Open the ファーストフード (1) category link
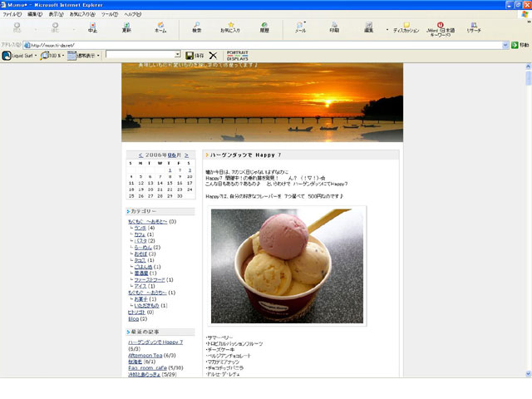 (150, 280)
